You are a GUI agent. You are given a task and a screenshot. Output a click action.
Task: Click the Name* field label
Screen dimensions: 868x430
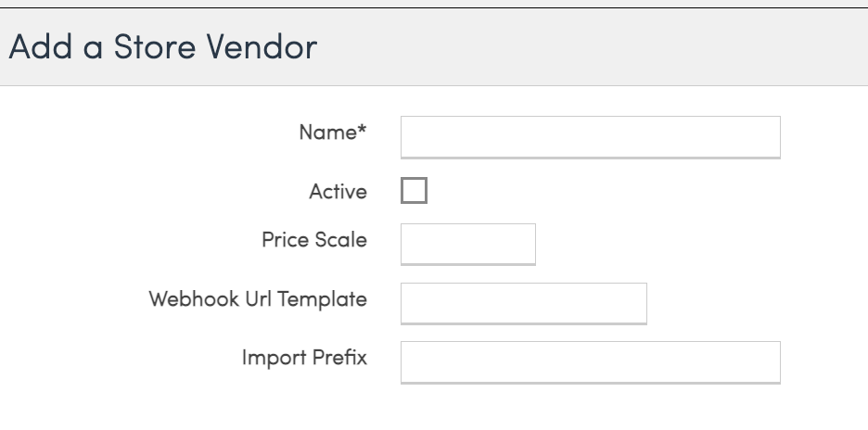tap(333, 133)
